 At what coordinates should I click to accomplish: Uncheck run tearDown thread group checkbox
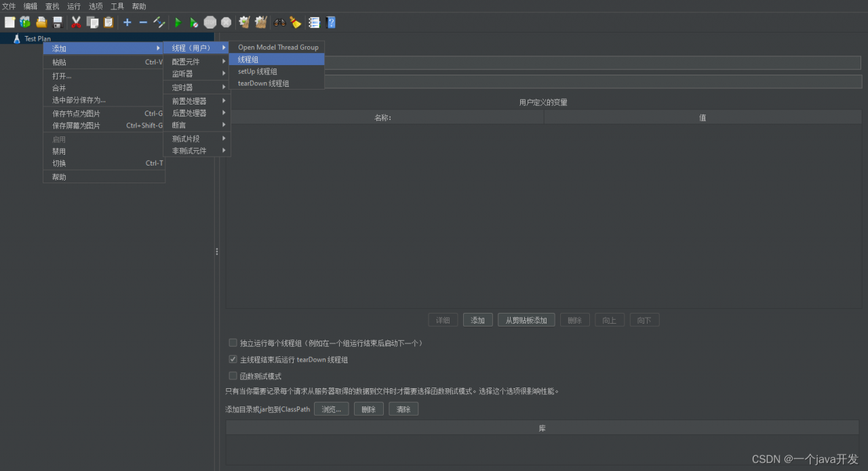coord(233,359)
